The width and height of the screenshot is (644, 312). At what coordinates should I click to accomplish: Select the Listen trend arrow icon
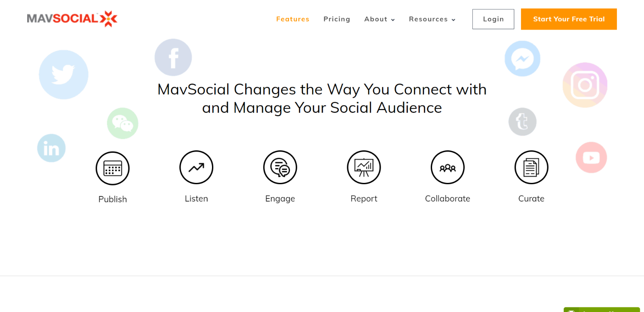196,167
